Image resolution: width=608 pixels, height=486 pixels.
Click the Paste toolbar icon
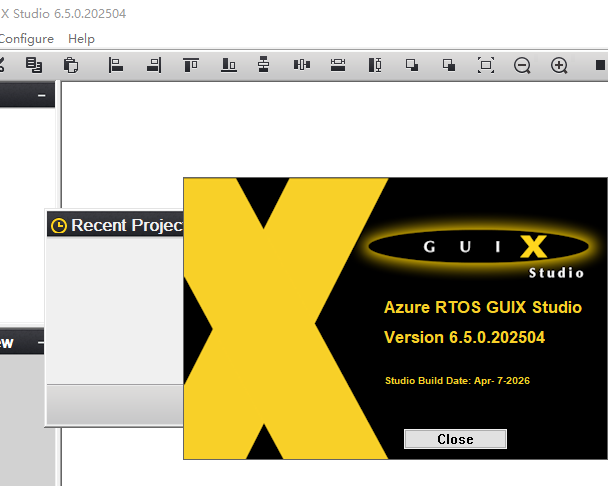click(x=70, y=65)
